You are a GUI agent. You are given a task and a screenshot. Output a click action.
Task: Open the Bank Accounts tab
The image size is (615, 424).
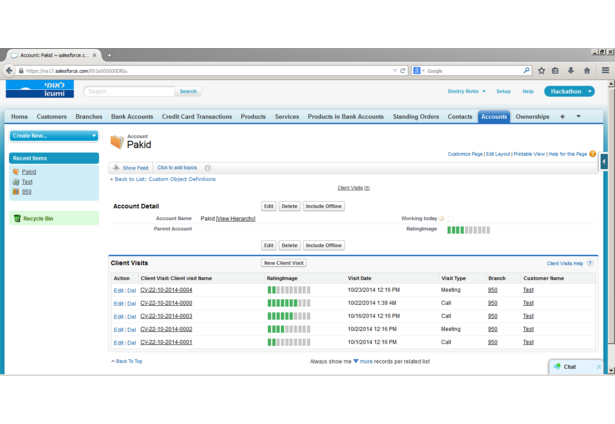tap(132, 116)
